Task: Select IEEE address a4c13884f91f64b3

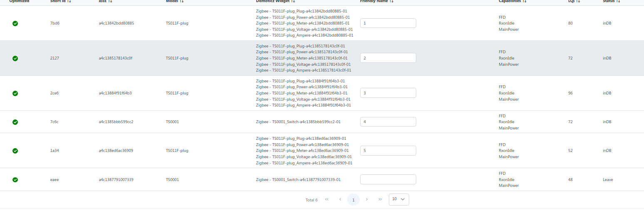Action: tap(115, 93)
